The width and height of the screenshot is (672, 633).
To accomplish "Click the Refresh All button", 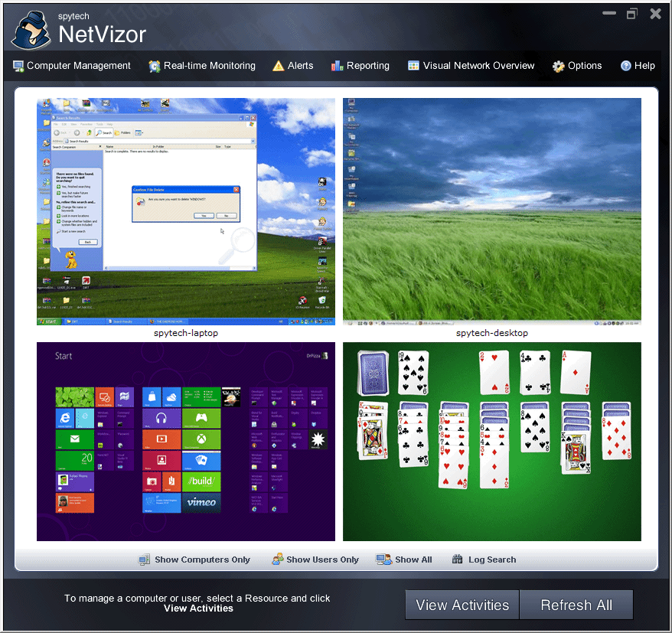I will [576, 605].
